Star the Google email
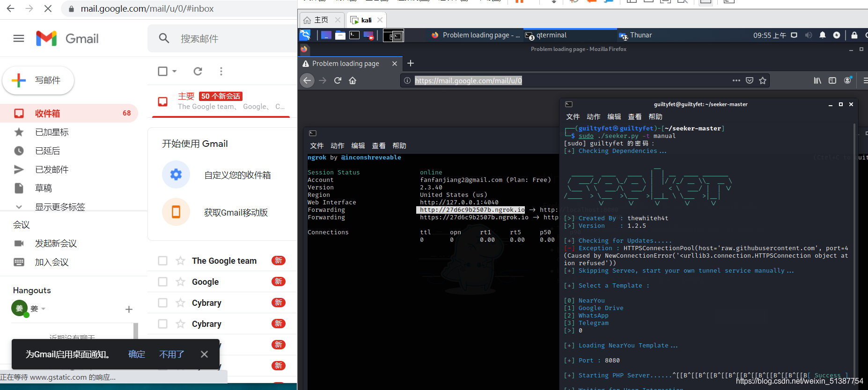Screen dimensions: 868x390 pyautogui.click(x=180, y=282)
